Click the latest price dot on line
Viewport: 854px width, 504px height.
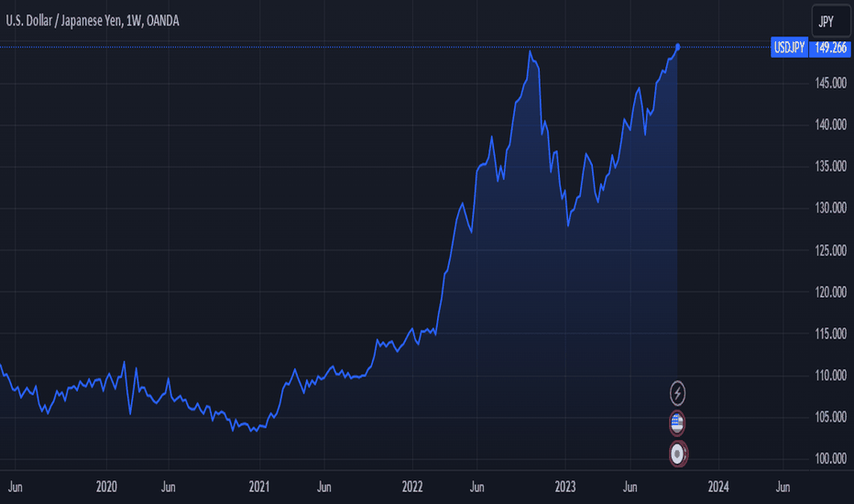tap(677, 47)
